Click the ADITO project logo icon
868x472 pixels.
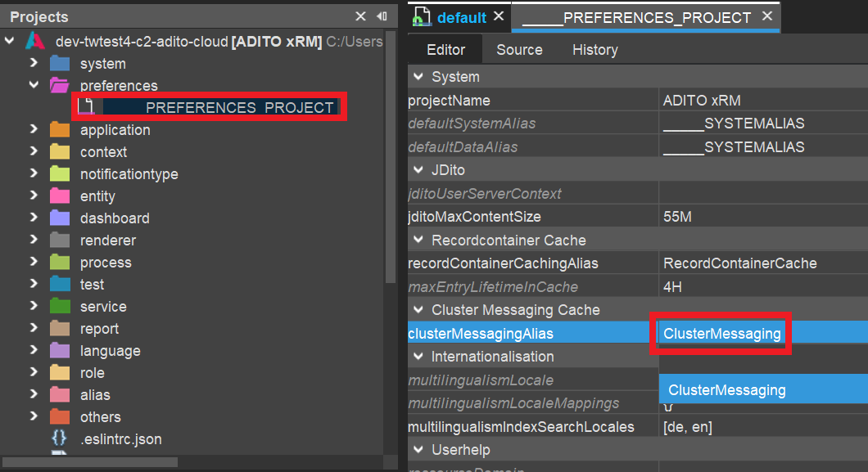coord(34,41)
